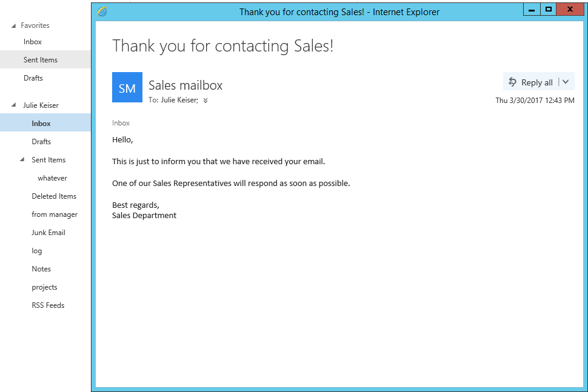Screen dimensions: 588x392
Task: Open Drafts under Favorites
Action: 33,78
